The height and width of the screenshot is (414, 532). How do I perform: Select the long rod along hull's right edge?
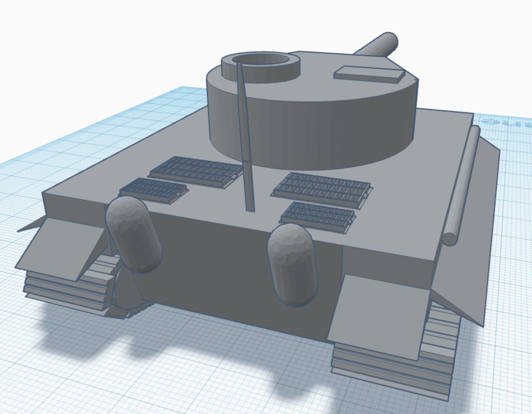coord(462,185)
